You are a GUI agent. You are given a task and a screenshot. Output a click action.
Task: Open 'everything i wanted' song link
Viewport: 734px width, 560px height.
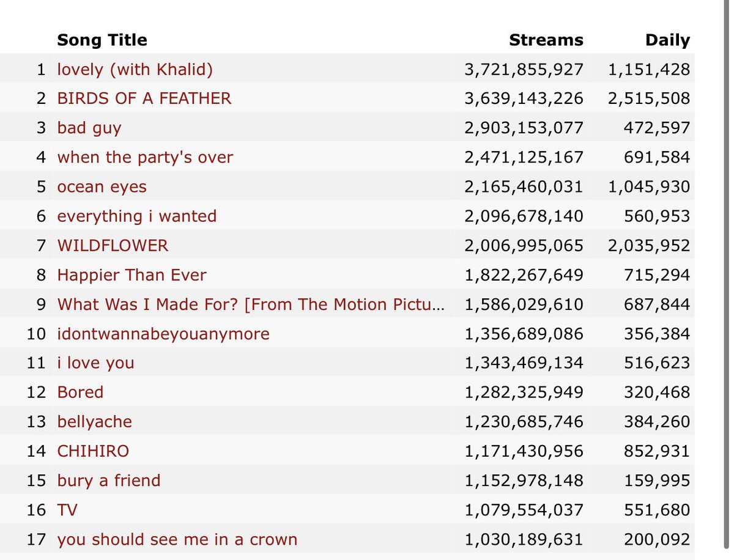click(137, 216)
